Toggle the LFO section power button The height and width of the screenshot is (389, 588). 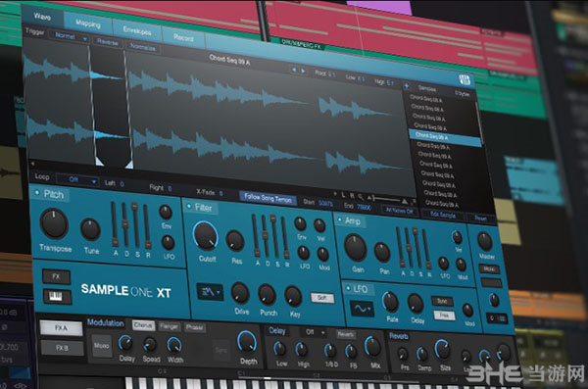[x=348, y=288]
